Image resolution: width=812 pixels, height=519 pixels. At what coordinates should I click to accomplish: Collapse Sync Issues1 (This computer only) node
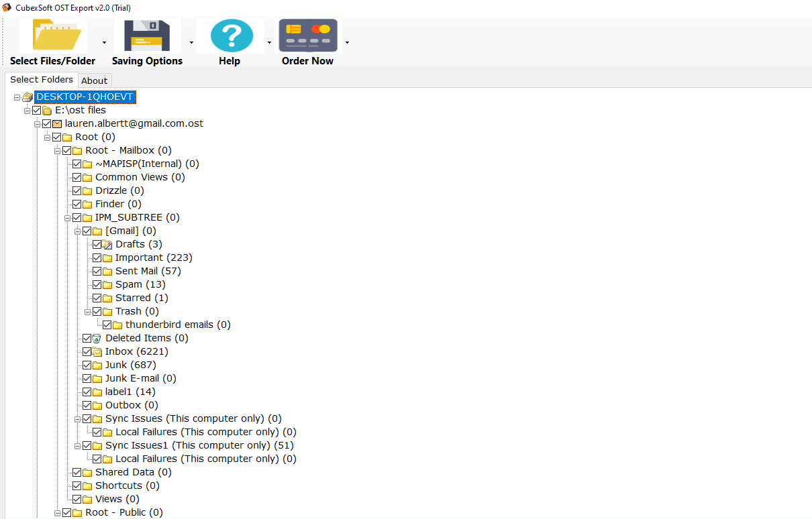[x=78, y=446]
